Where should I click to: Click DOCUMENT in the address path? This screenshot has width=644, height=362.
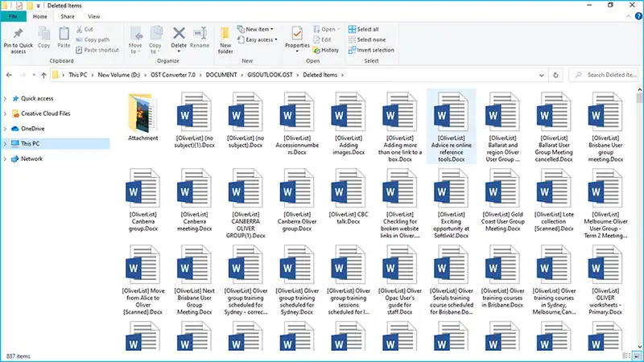point(221,75)
